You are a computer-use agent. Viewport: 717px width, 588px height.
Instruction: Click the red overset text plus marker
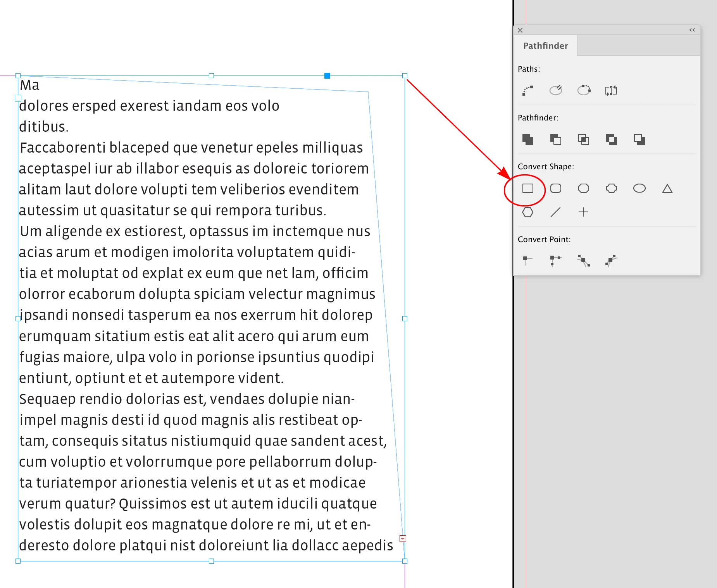coord(403,538)
